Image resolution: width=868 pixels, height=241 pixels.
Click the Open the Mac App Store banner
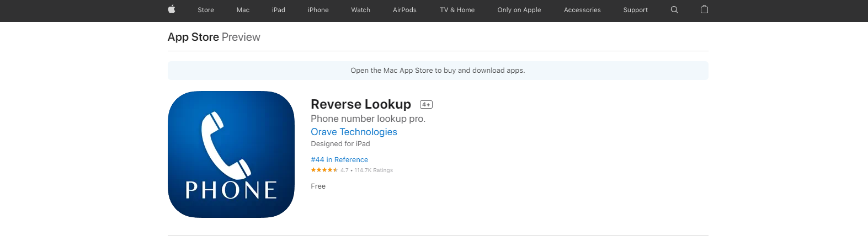coord(438,71)
